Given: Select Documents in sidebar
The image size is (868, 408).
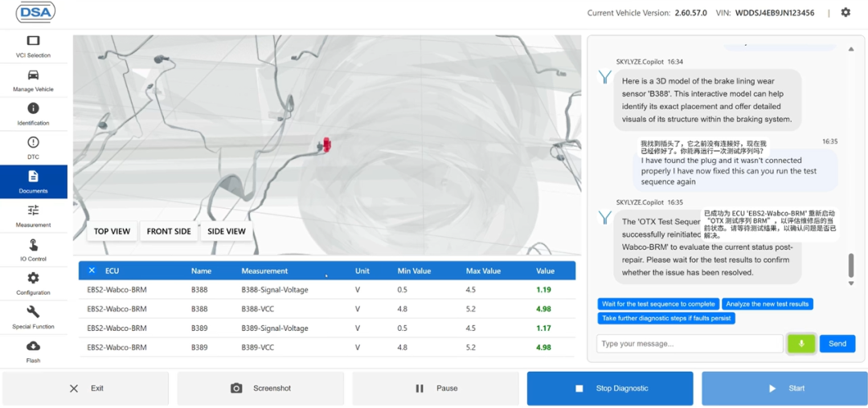Looking at the screenshot, I should 33,182.
